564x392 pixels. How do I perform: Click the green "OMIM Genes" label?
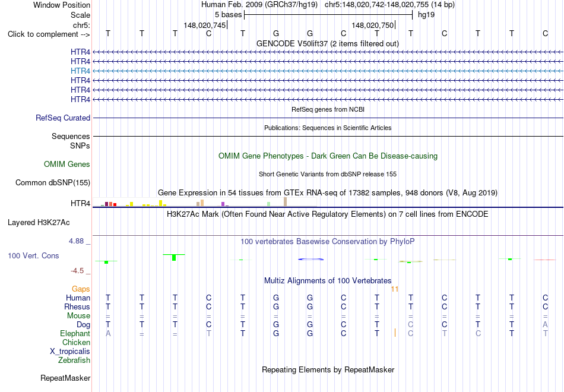coord(67,164)
